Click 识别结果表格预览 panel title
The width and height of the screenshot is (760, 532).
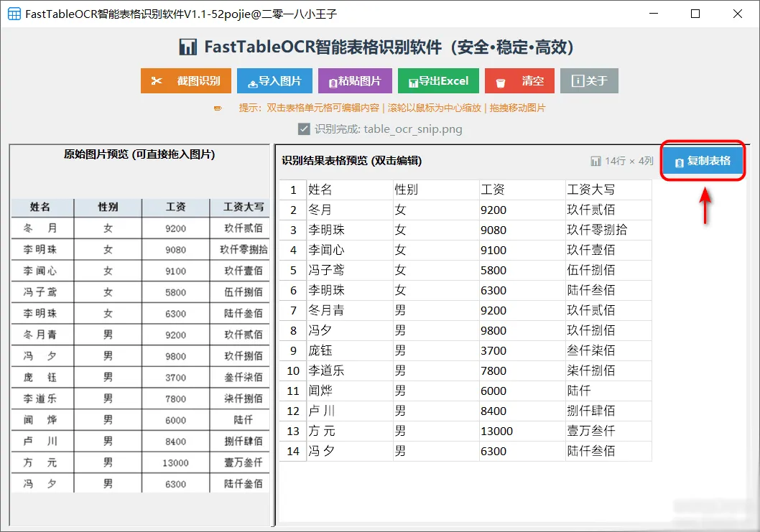(351, 161)
